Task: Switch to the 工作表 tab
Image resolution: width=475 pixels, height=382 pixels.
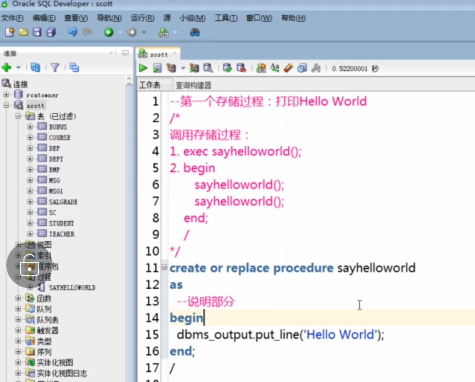Action: (x=150, y=85)
